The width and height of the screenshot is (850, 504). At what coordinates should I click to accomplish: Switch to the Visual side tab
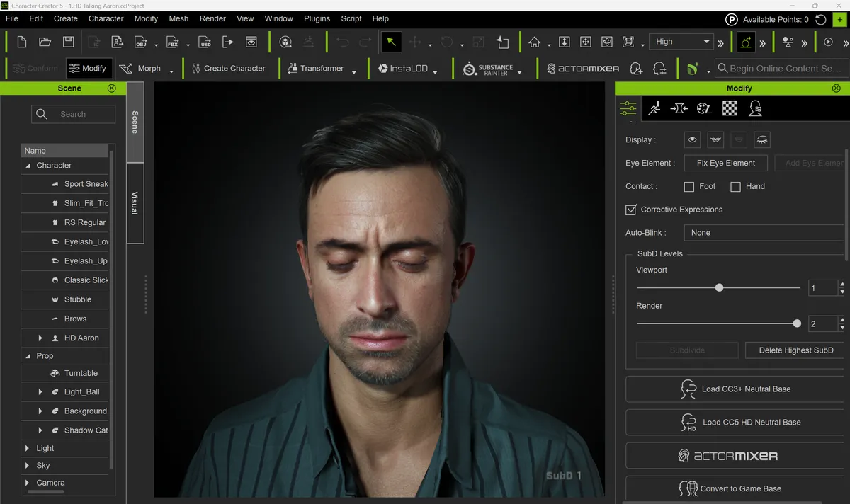click(x=135, y=203)
